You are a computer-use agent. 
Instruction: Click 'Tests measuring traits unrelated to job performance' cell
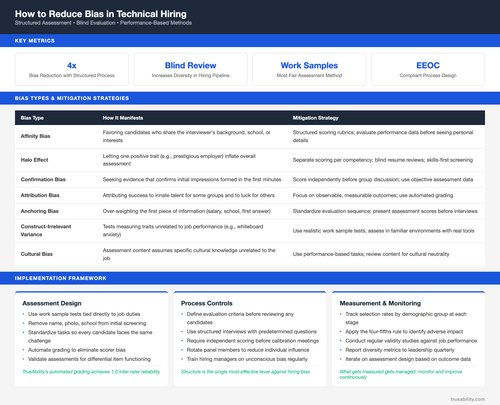[x=183, y=230]
